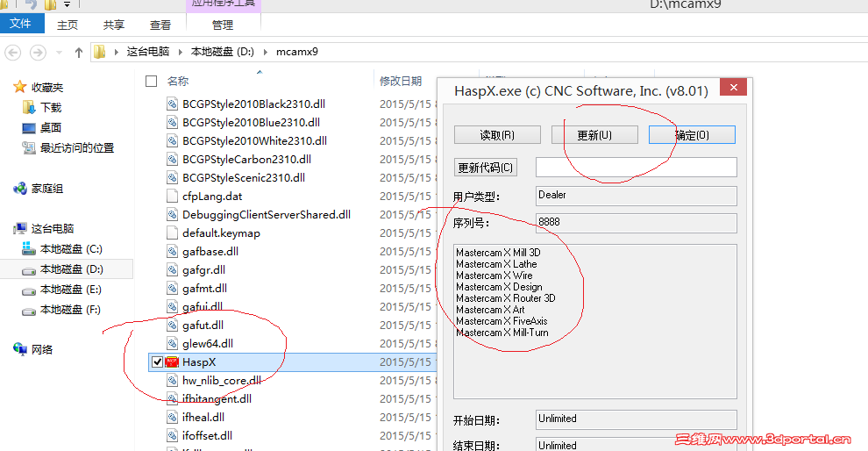Open the recent locations dropdown arrow
This screenshot has width=868, height=451.
[x=60, y=53]
